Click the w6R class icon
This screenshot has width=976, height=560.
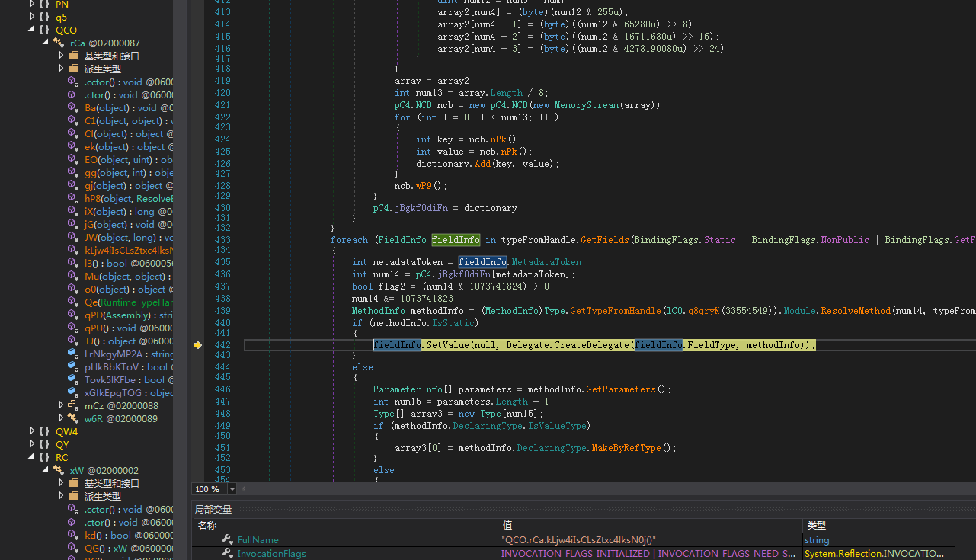tap(73, 419)
